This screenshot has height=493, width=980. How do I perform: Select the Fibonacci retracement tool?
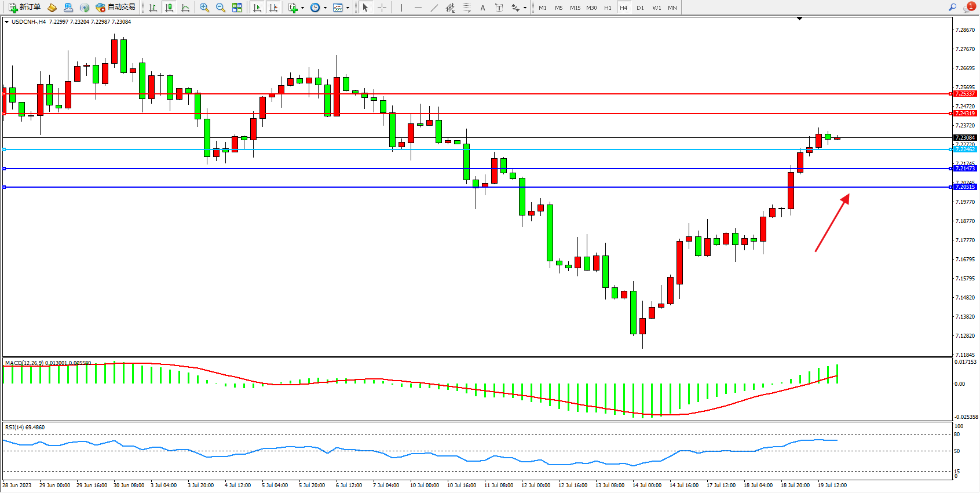(466, 8)
